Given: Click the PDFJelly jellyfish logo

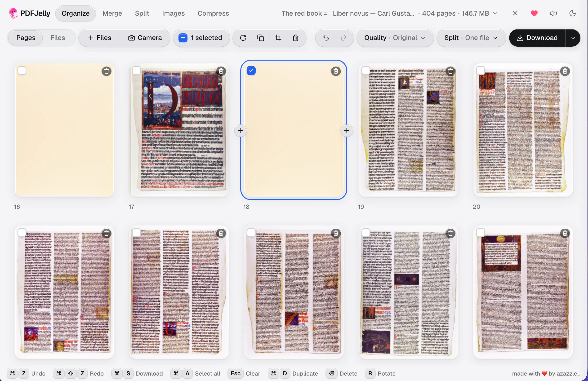Looking at the screenshot, I should coord(13,13).
